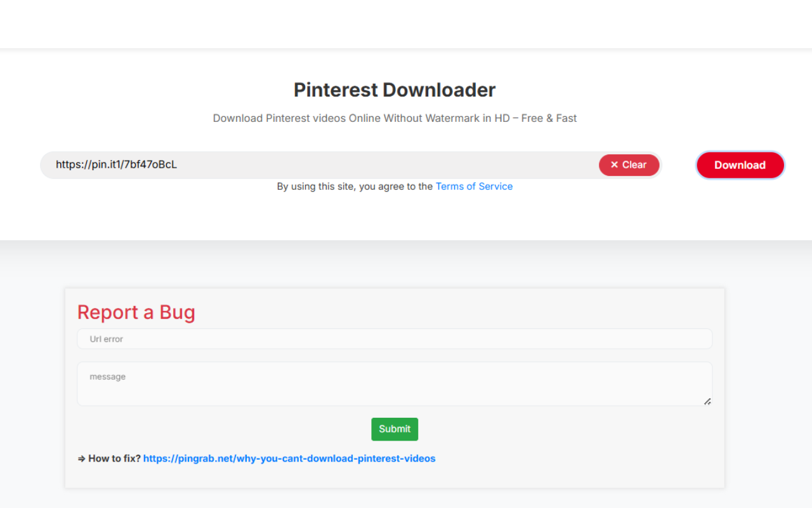Open the Terms of Service link
This screenshot has width=812, height=508.
tap(474, 186)
